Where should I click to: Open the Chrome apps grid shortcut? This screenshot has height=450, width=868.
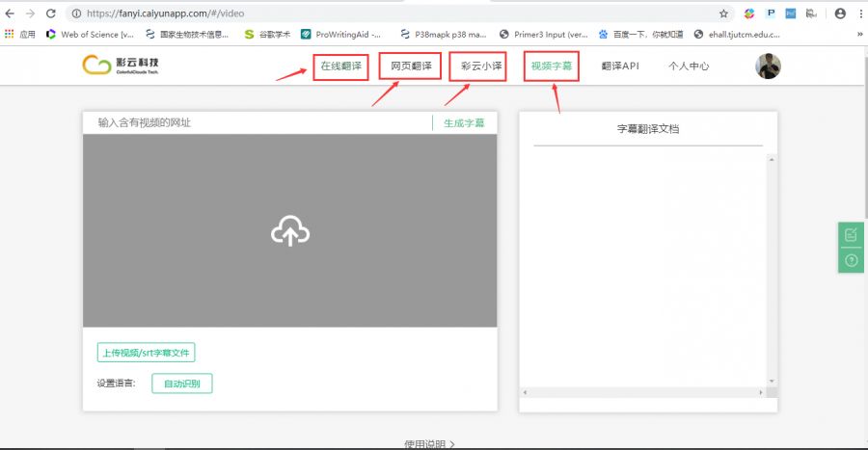tap(9, 34)
